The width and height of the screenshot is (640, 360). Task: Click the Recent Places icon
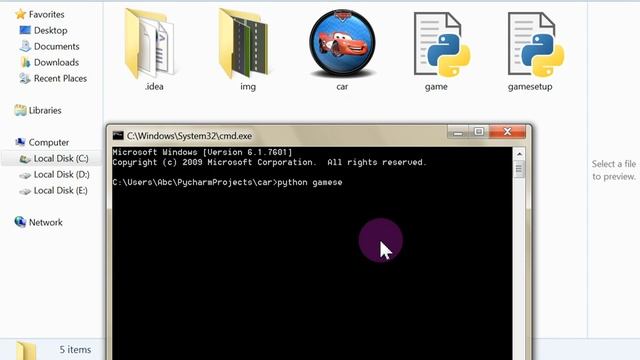click(24, 78)
